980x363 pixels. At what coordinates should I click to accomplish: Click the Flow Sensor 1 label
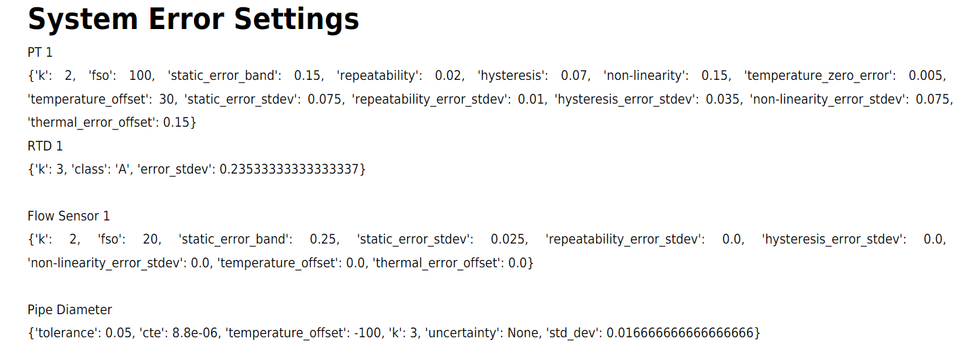tap(69, 216)
